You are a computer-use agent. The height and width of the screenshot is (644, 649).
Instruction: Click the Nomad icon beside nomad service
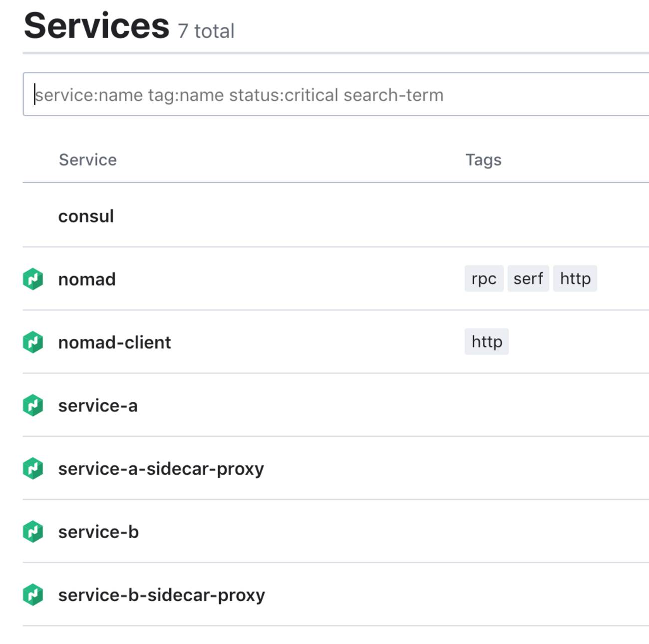click(33, 279)
